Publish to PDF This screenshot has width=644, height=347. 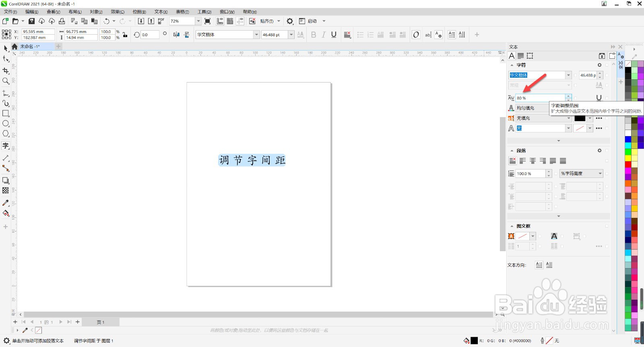pyautogui.click(x=161, y=21)
